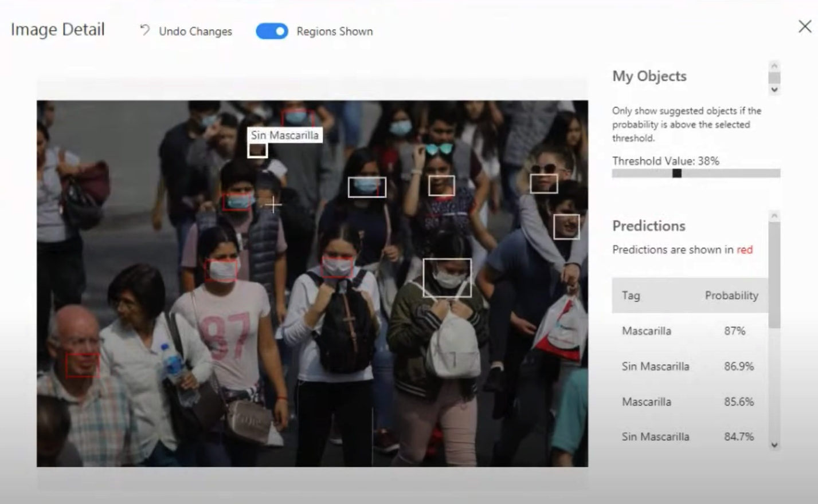Click the Threshold Value slider handle

pyautogui.click(x=677, y=174)
